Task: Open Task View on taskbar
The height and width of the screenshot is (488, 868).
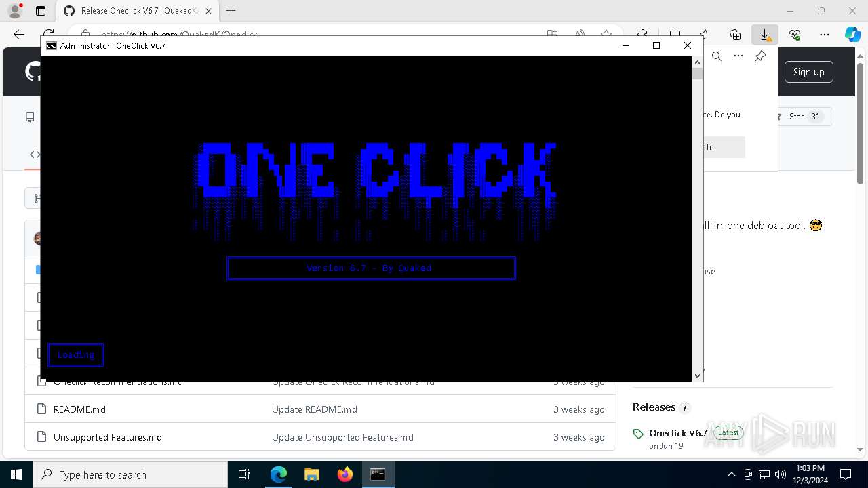Action: tap(245, 474)
